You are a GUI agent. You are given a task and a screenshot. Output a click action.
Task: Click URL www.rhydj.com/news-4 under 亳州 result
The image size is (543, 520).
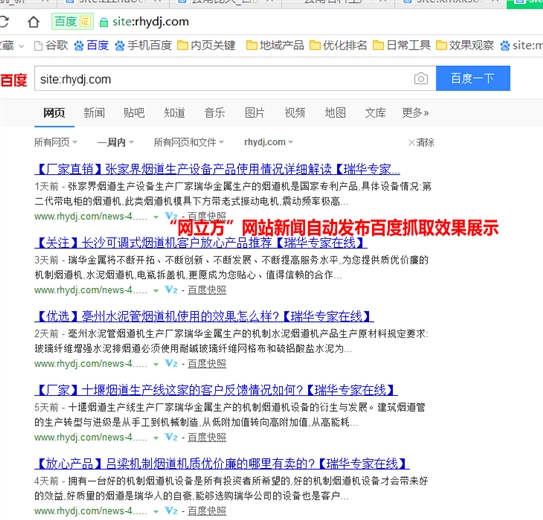click(91, 364)
